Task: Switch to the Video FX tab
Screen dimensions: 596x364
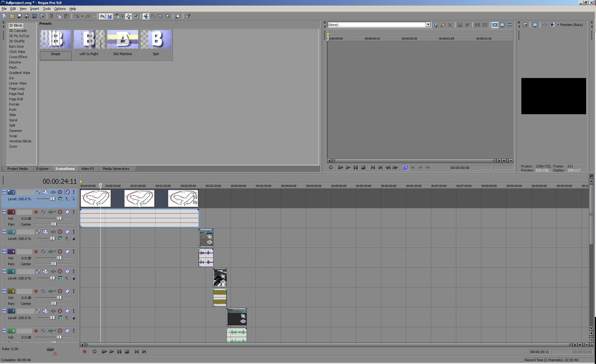Action: tap(87, 169)
